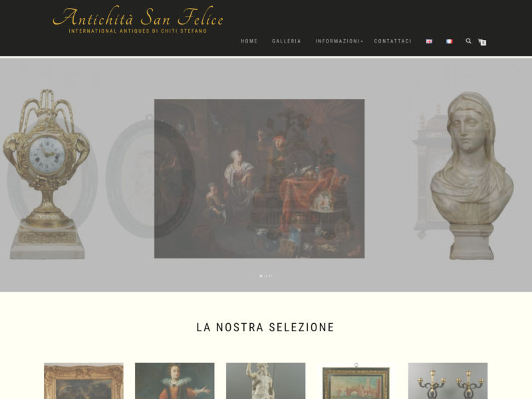The height and width of the screenshot is (399, 532).
Task: Select third slider dot indicator
Action: (x=271, y=276)
